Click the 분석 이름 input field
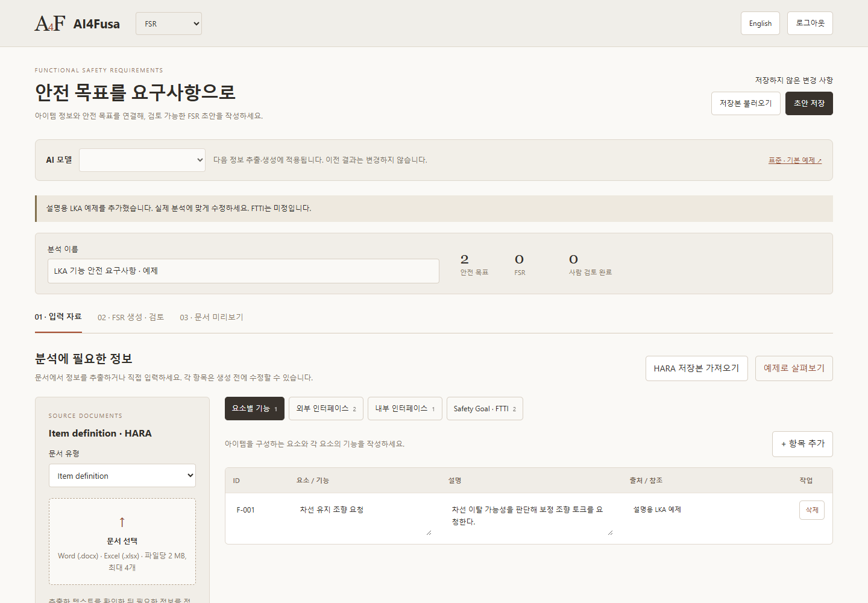The height and width of the screenshot is (603, 868). tap(244, 271)
